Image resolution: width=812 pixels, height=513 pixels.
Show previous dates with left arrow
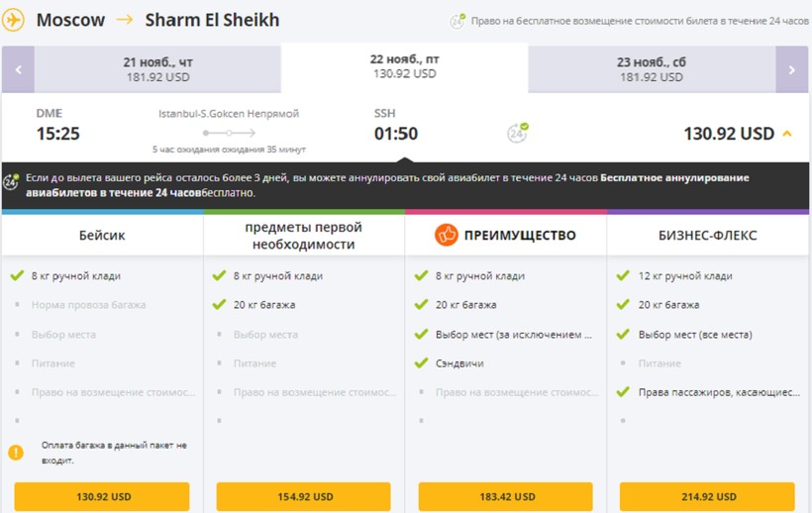[x=18, y=69]
